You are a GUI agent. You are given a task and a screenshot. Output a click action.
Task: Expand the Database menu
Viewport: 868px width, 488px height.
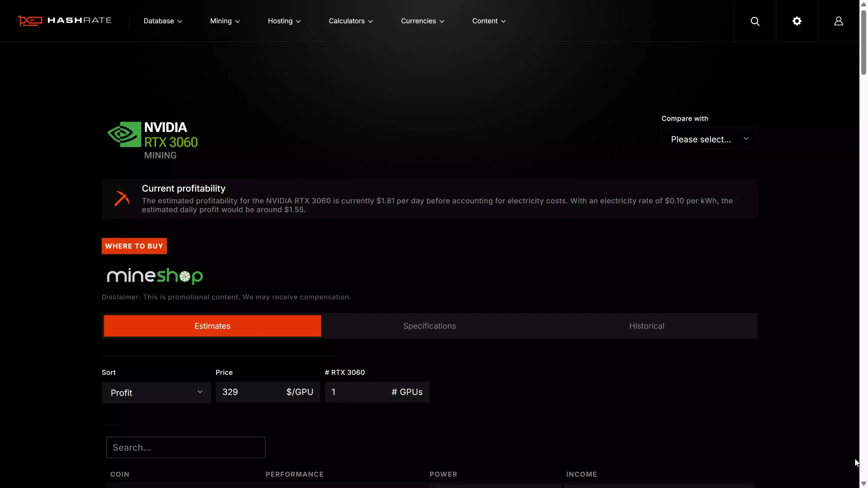(x=163, y=21)
